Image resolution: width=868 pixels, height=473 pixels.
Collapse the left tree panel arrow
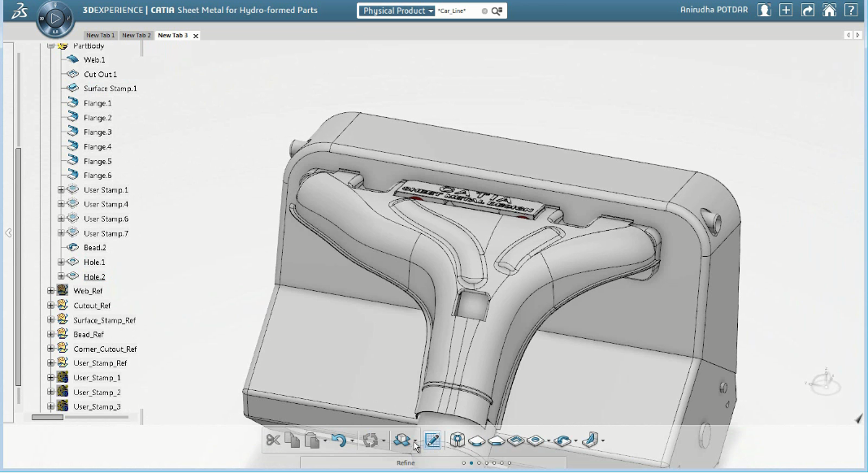click(8, 233)
